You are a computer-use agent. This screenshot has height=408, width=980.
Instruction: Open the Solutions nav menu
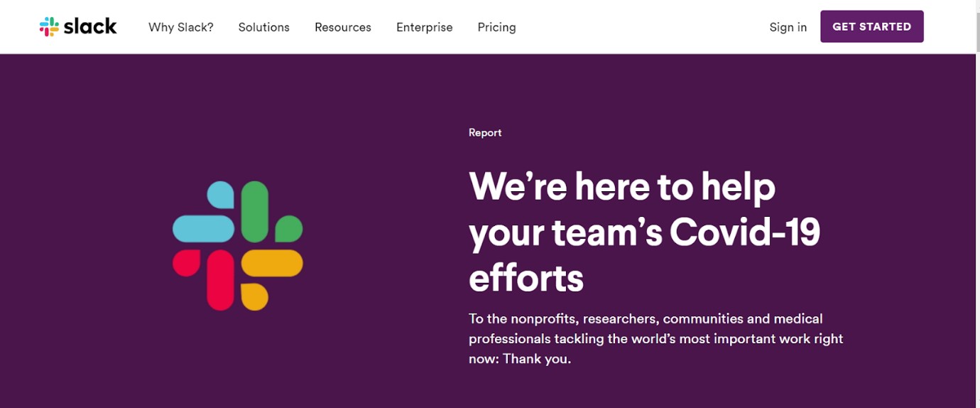coord(264,27)
